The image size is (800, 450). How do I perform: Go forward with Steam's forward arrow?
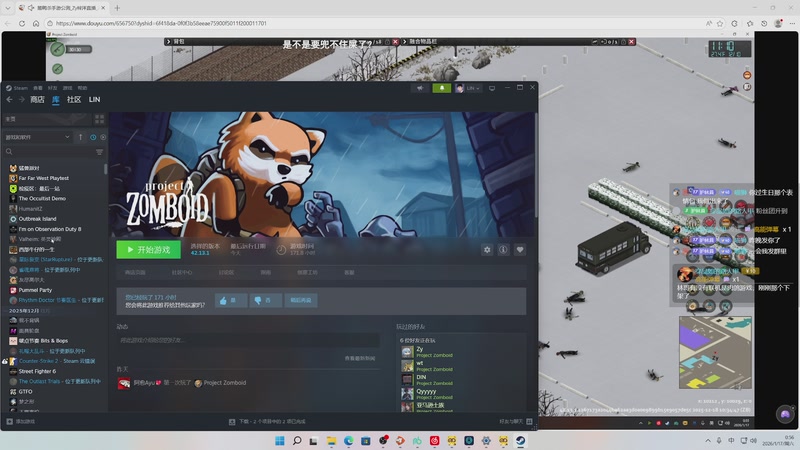tap(21, 99)
